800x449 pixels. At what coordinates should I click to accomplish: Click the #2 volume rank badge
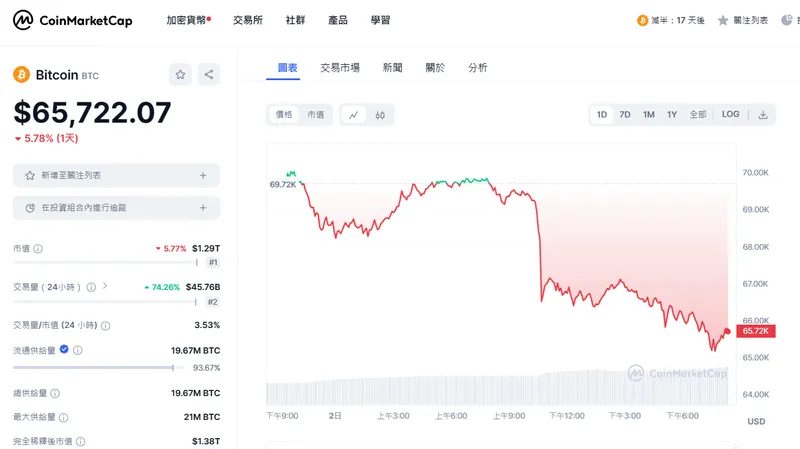point(213,302)
